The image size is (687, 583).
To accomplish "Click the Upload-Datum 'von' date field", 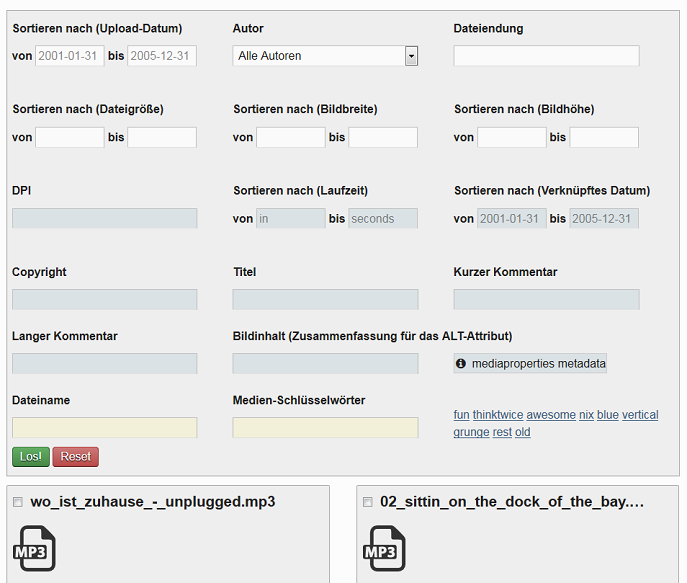I will [x=70, y=56].
